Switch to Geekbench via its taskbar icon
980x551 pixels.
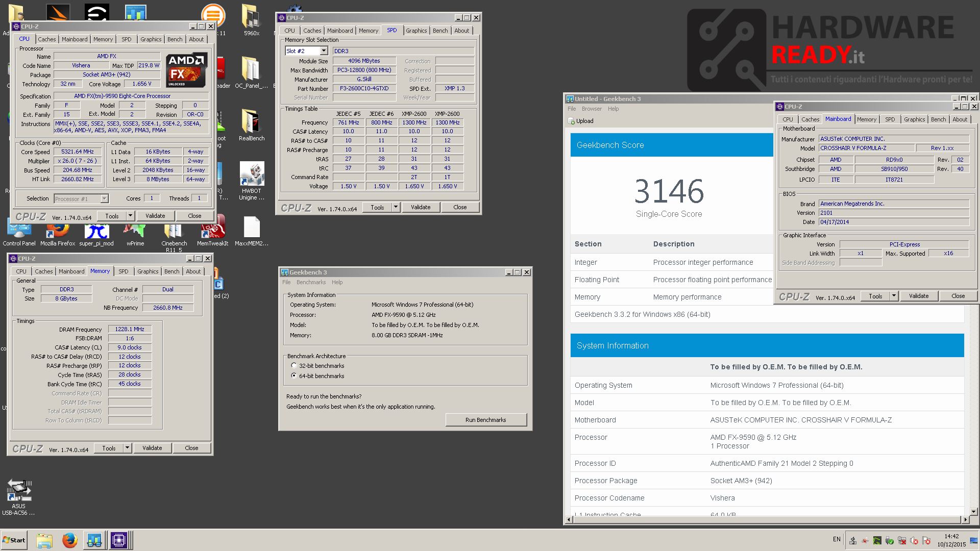94,540
